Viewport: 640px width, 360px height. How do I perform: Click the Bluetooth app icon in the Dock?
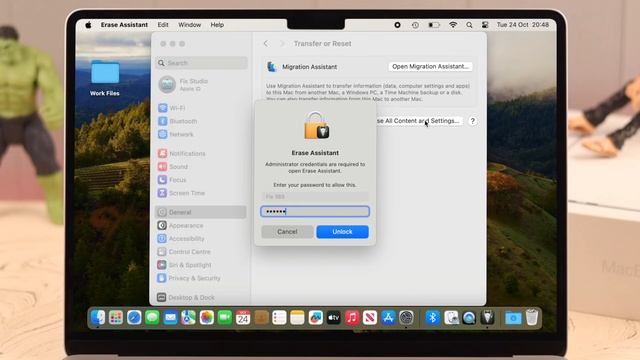433,318
